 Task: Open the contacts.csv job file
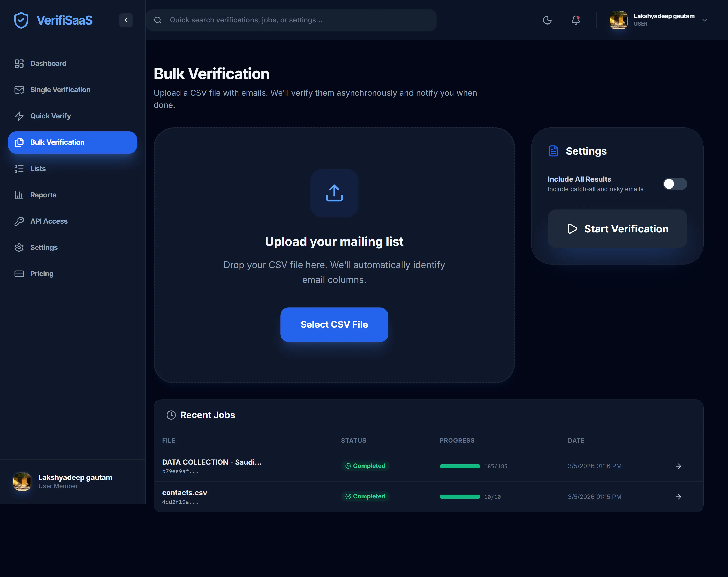[x=184, y=493]
